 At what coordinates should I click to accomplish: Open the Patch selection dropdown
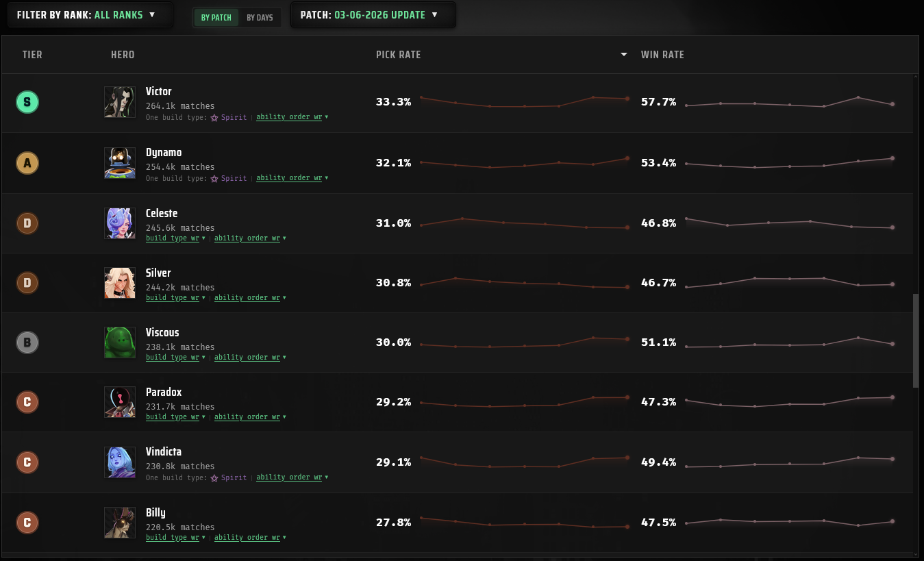tap(373, 14)
